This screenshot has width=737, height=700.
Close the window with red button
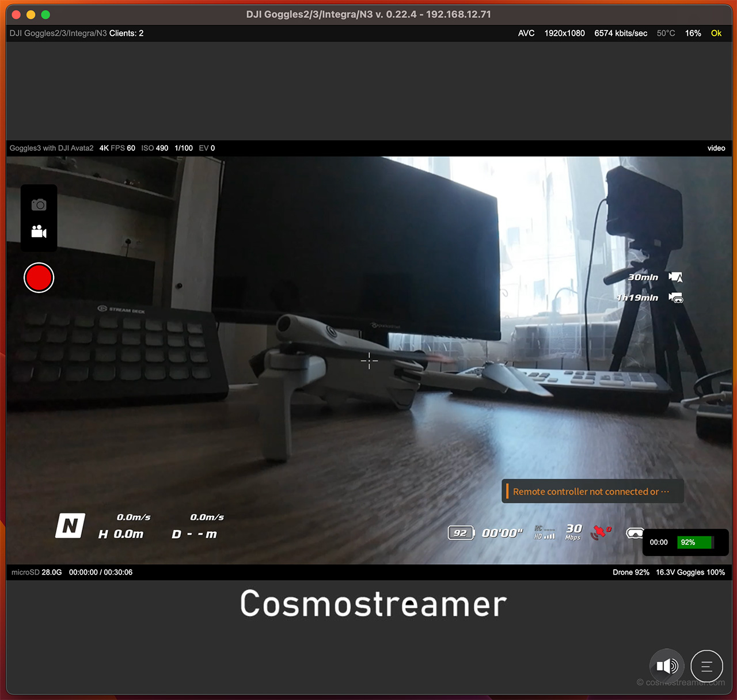(x=16, y=14)
